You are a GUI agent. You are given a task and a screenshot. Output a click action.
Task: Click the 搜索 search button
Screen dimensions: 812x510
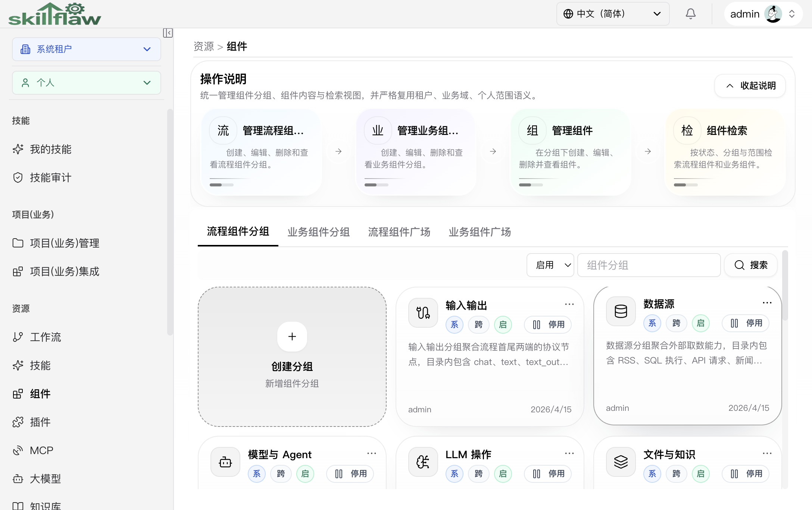pos(751,265)
